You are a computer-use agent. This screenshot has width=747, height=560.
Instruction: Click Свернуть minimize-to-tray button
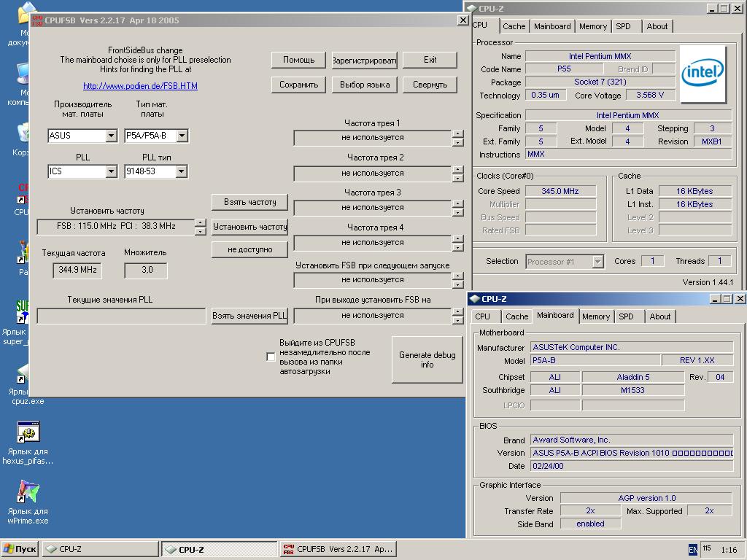(x=430, y=85)
